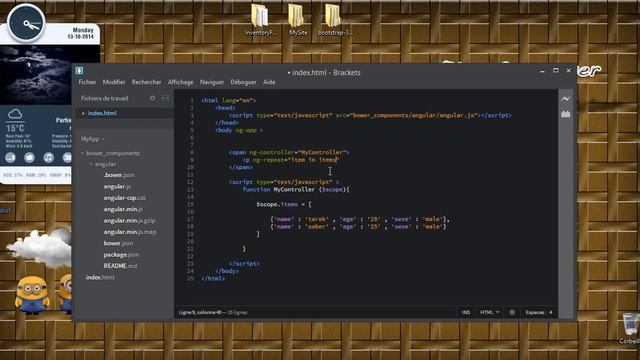640x360 pixels.
Task: Open angular.min.js.gzip in the file tree
Action: pyautogui.click(x=129, y=220)
